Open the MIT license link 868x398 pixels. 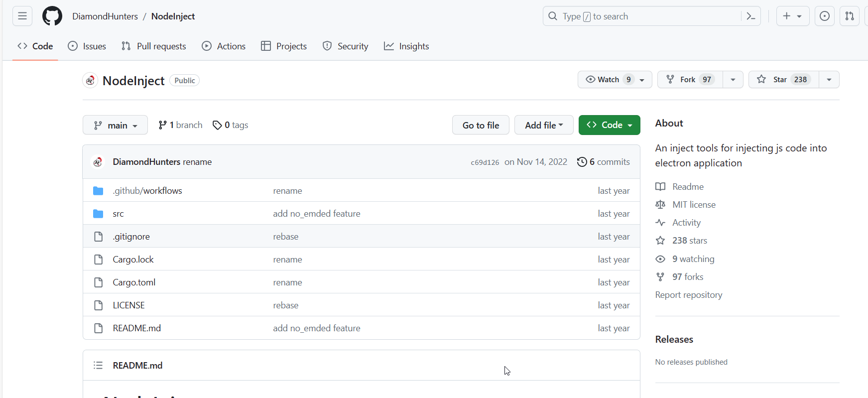[694, 205]
